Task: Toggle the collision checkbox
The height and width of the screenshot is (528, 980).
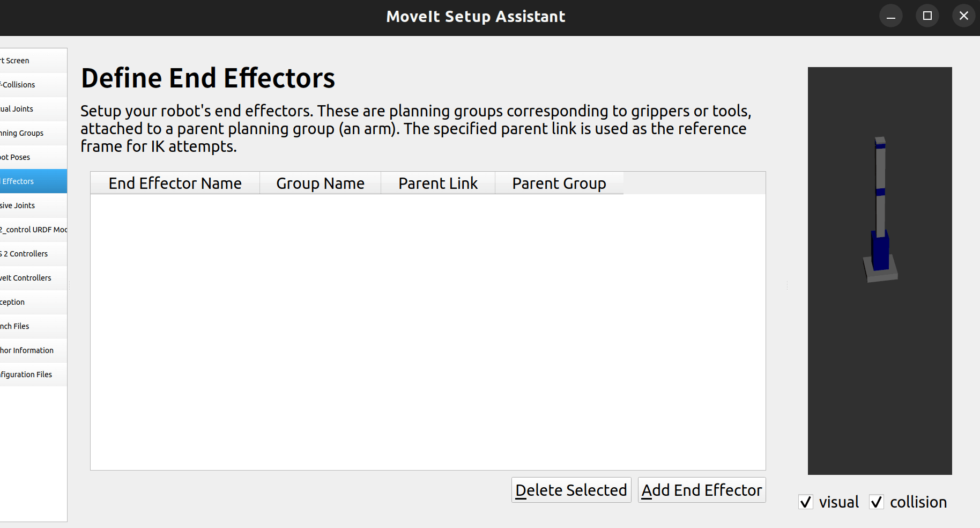Action: click(877, 502)
